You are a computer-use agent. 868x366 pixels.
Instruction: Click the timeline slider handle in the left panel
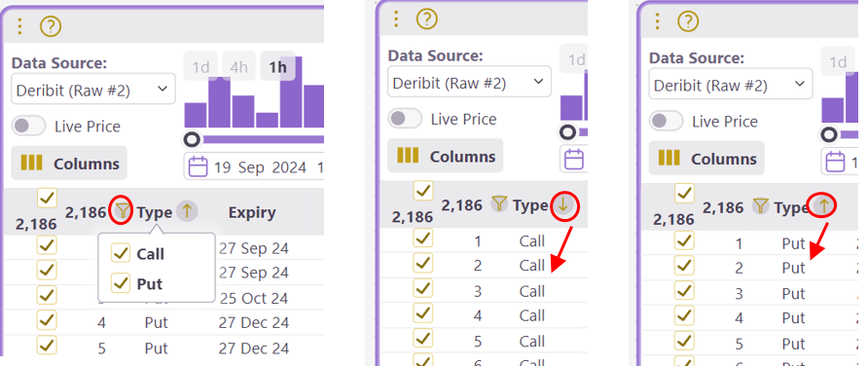click(x=192, y=139)
